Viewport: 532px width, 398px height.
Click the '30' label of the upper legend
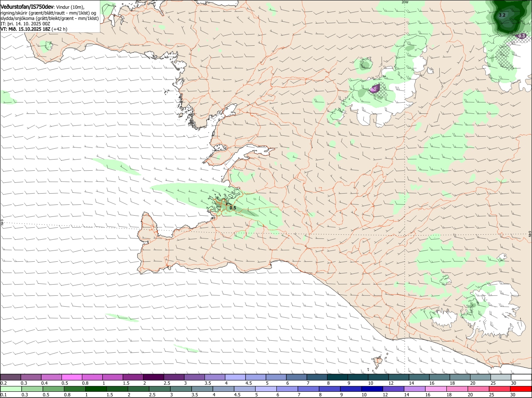tap(514, 383)
